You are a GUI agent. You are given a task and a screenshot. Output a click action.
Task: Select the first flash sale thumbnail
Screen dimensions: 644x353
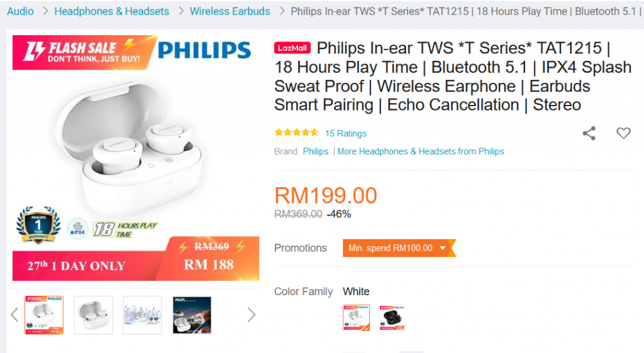44,315
